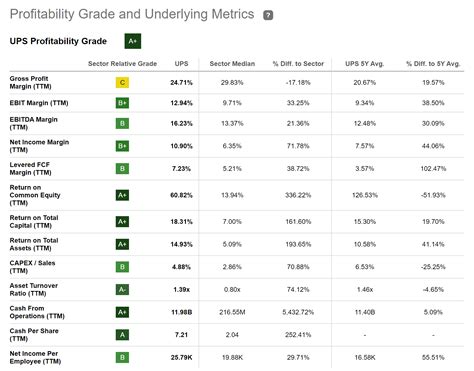The width and height of the screenshot is (474, 371).
Task: Click the help question mark icon
Action: click(x=268, y=15)
